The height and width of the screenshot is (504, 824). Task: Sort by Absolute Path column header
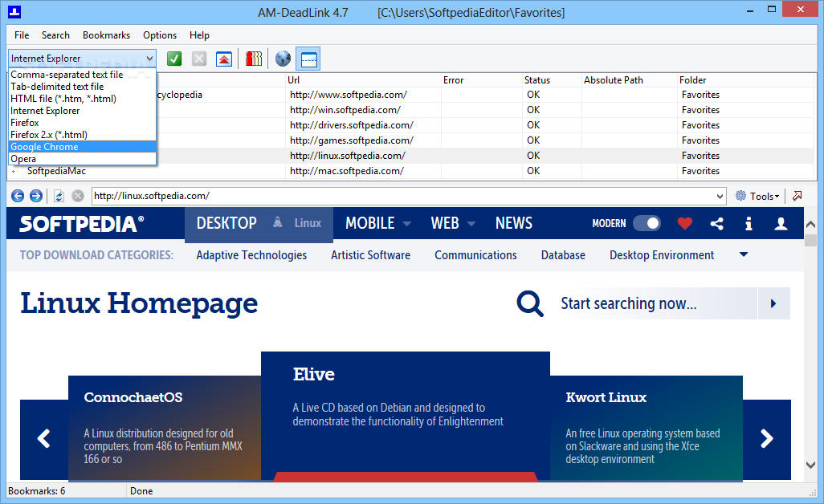(x=629, y=79)
